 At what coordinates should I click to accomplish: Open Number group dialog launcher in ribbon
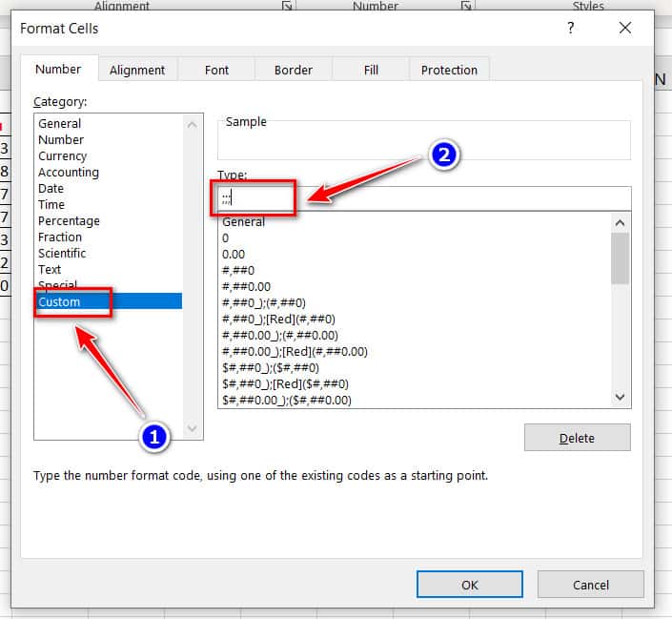(x=466, y=6)
